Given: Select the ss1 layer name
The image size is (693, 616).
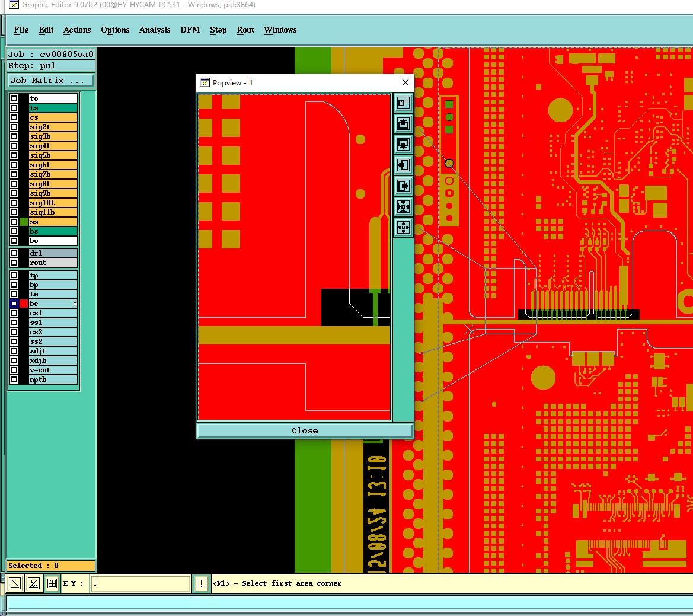Looking at the screenshot, I should tap(53, 323).
